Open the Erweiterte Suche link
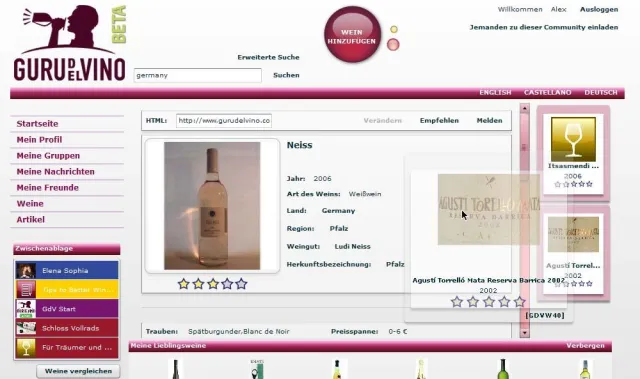Viewport: 640px width, 379px height. [x=269, y=58]
